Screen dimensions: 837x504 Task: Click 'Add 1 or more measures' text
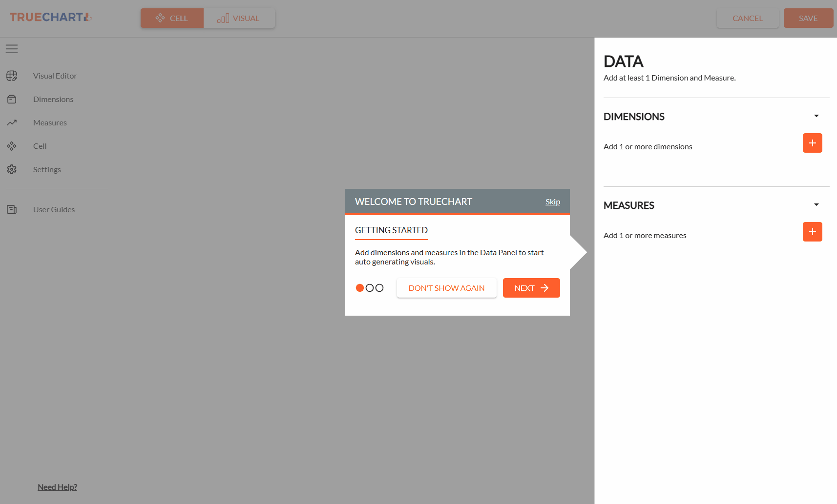[645, 235]
